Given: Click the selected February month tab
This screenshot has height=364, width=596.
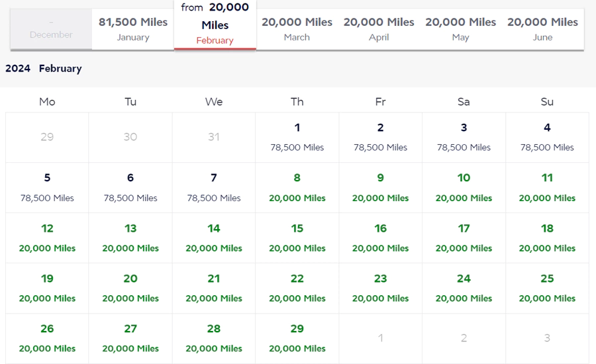Looking at the screenshot, I should tap(215, 25).
